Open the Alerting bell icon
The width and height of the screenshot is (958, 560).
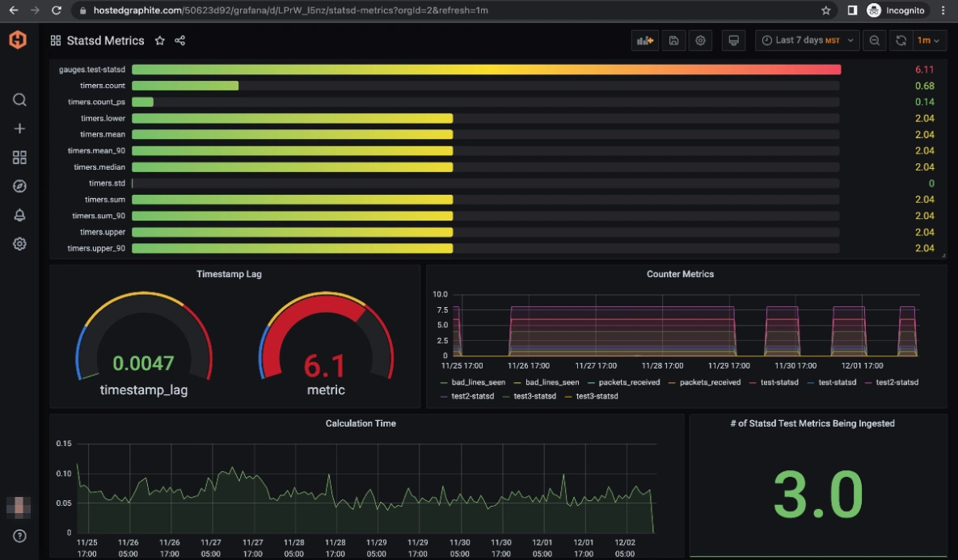coord(19,215)
